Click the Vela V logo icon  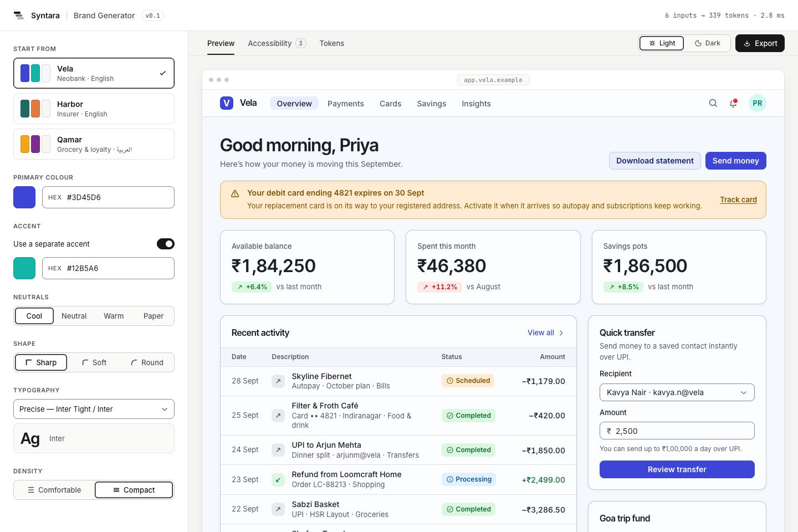227,103
